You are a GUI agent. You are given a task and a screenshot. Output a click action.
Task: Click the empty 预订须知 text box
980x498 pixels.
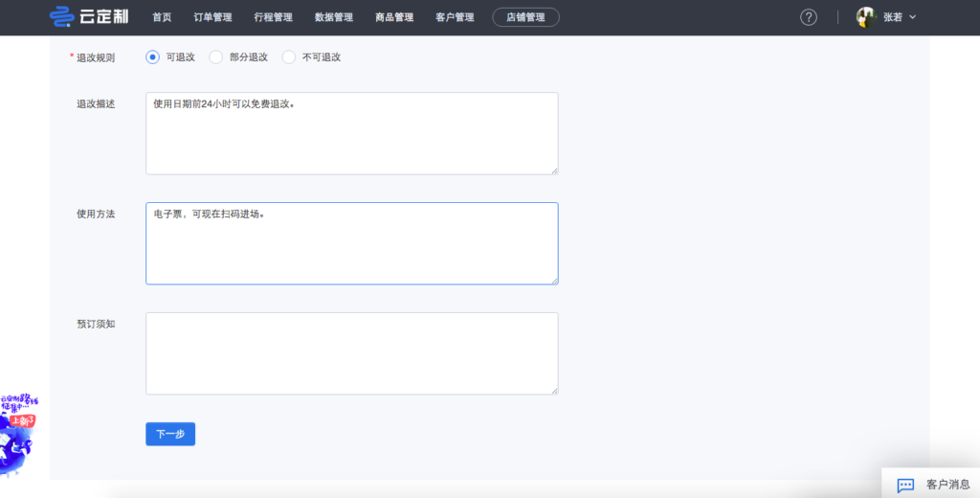tap(351, 353)
